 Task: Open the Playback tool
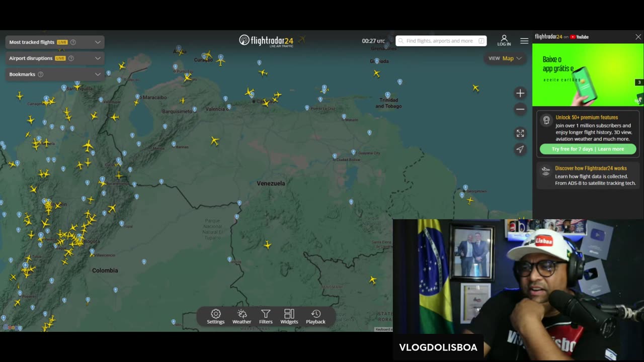(315, 317)
